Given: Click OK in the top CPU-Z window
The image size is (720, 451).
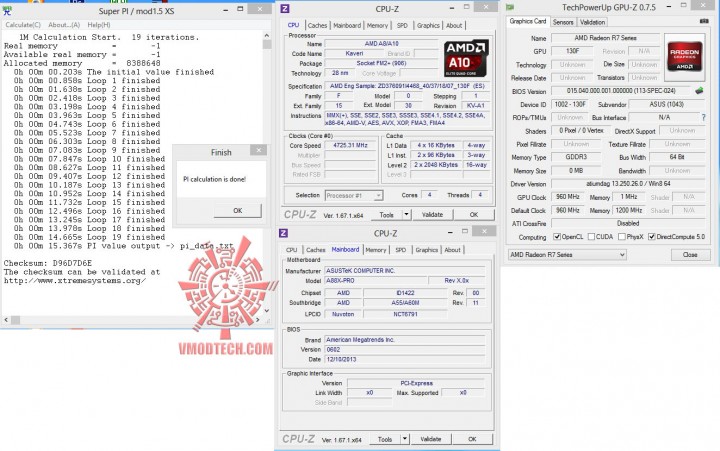Looking at the screenshot, I should click(x=474, y=214).
